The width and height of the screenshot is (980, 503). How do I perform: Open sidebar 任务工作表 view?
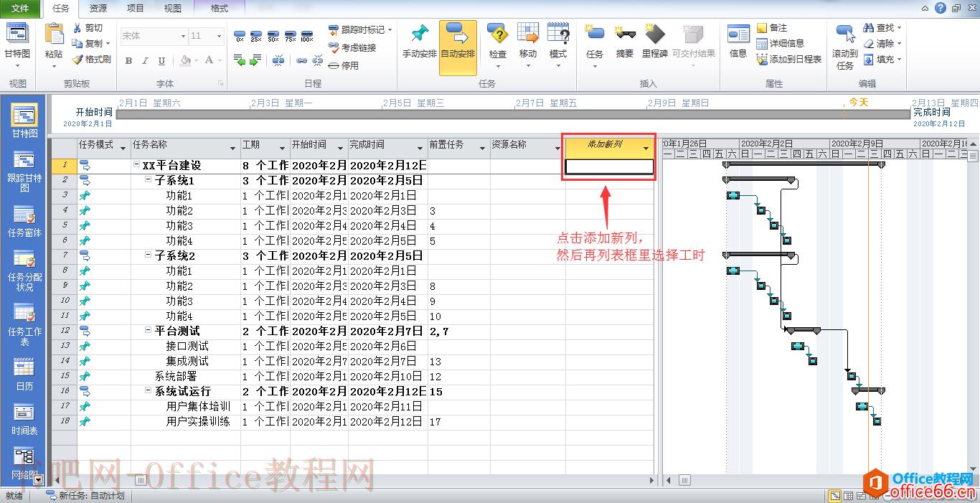coord(24,325)
